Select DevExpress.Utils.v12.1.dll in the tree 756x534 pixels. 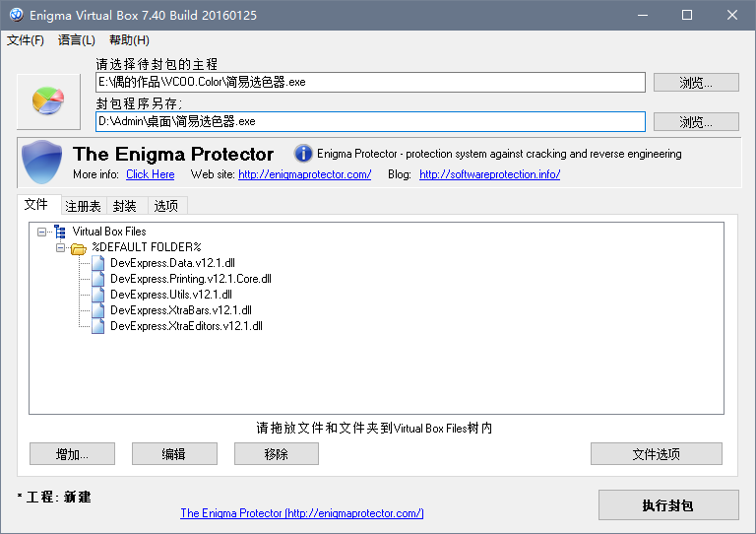click(x=171, y=295)
